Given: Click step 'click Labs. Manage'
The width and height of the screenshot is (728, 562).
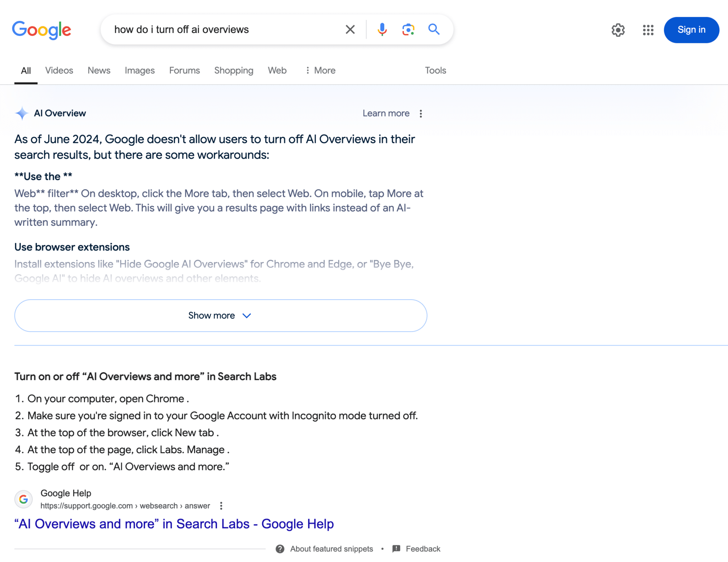Looking at the screenshot, I should (128, 450).
